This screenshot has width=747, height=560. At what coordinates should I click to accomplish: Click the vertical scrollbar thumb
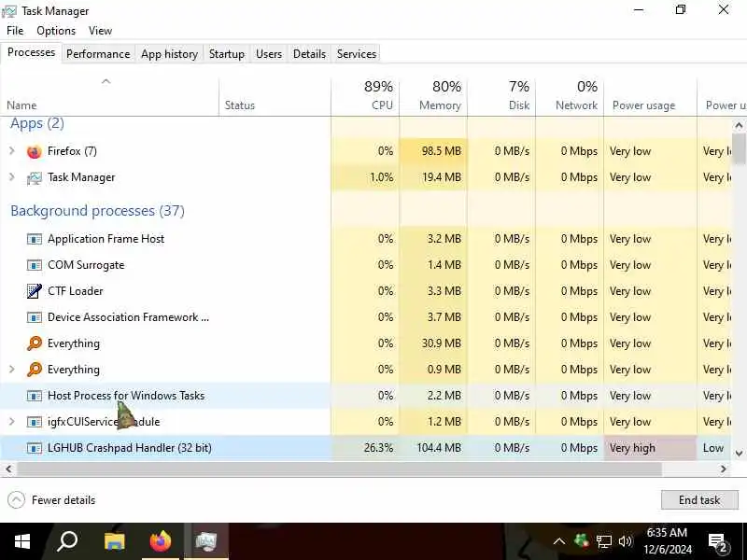pos(739,148)
